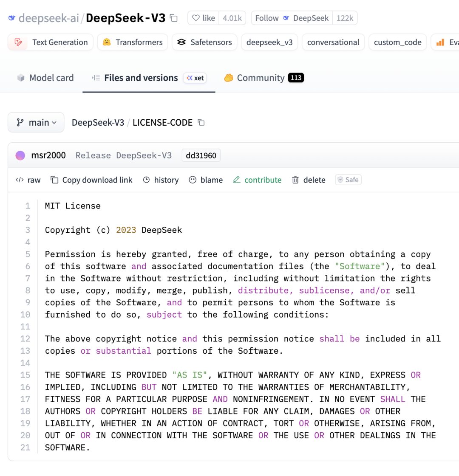Click Copy download link
459x476 pixels.
(91, 180)
